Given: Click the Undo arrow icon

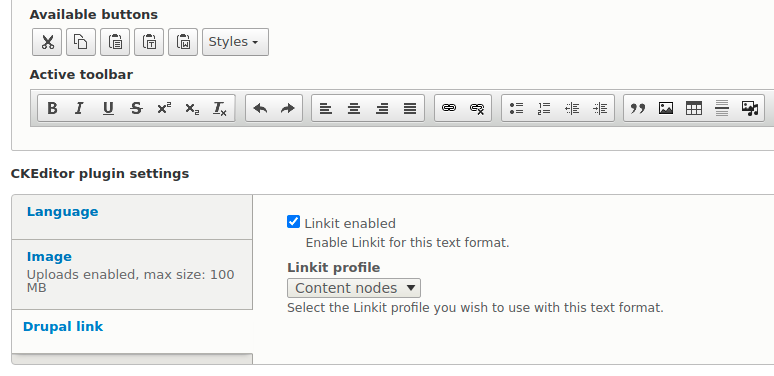Looking at the screenshot, I should point(260,108).
